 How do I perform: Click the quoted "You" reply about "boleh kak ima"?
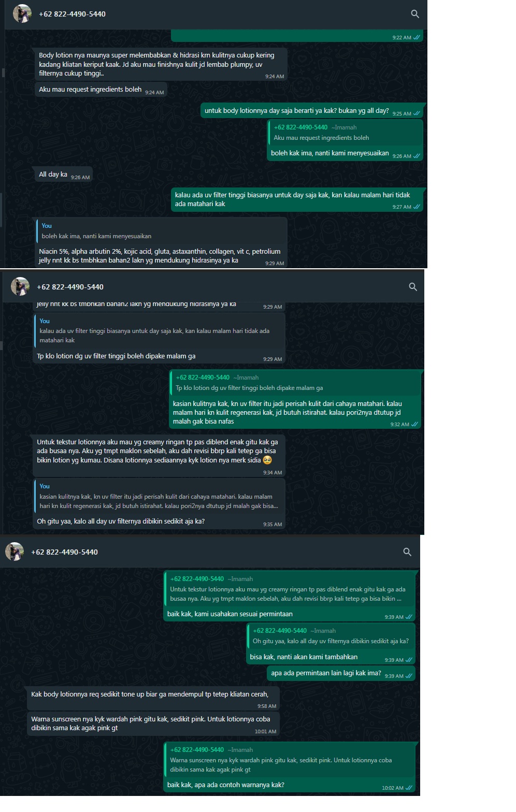click(x=161, y=231)
